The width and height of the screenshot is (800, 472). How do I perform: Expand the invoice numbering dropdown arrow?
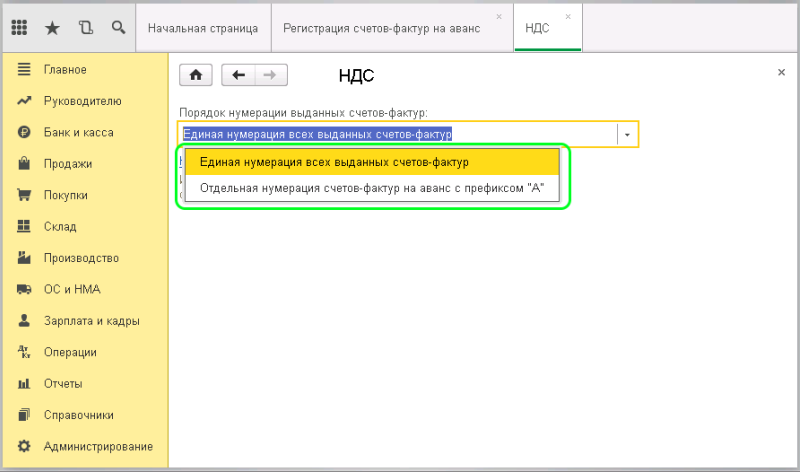point(627,135)
